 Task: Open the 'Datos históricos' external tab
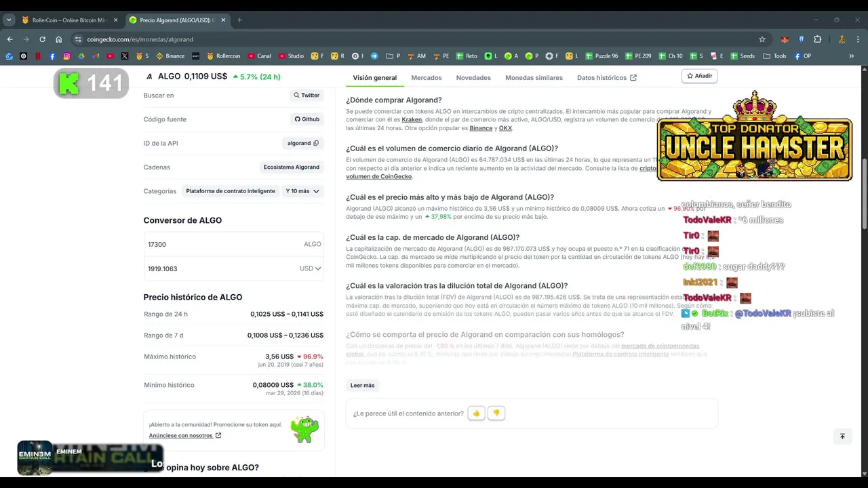tap(606, 78)
